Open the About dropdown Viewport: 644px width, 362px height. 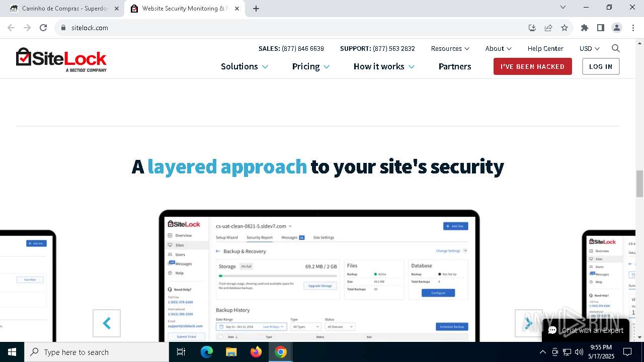pyautogui.click(x=499, y=49)
